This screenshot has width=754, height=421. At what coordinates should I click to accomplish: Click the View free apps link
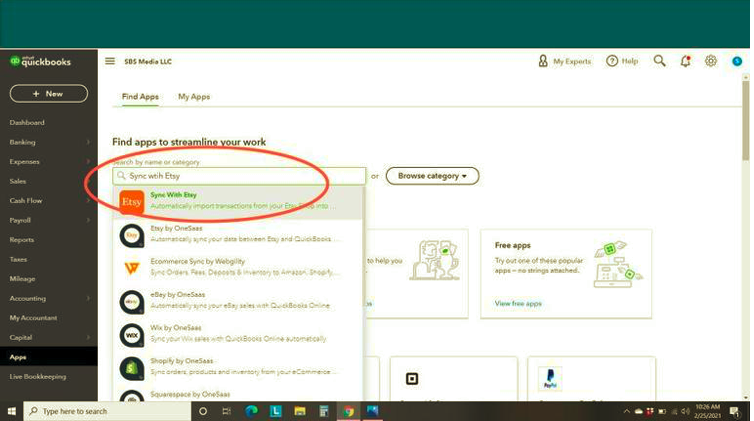tap(518, 304)
